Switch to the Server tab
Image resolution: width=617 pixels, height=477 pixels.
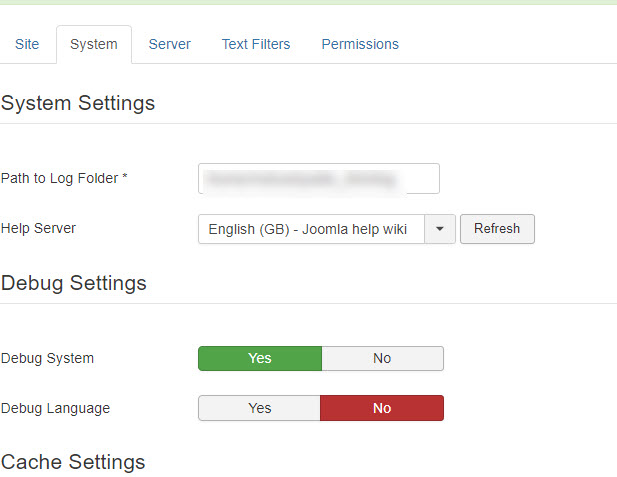pyautogui.click(x=169, y=44)
